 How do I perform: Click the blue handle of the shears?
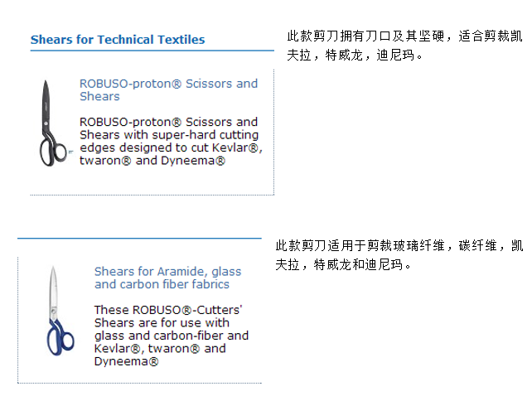(x=59, y=336)
